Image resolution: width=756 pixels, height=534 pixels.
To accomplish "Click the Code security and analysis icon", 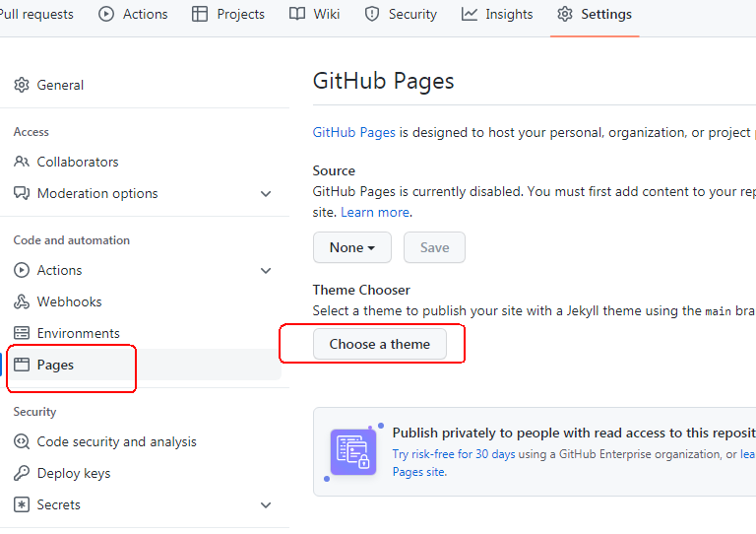I will click(22, 441).
